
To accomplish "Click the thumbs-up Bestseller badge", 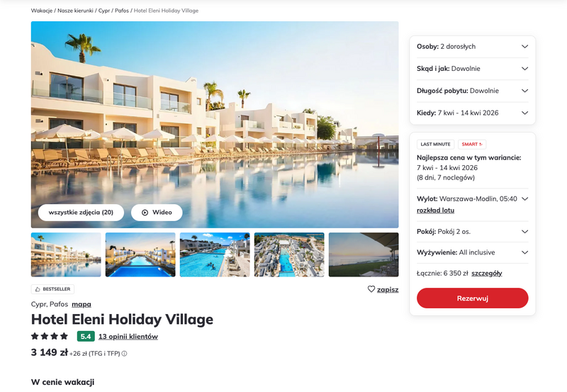I will 52,289.
